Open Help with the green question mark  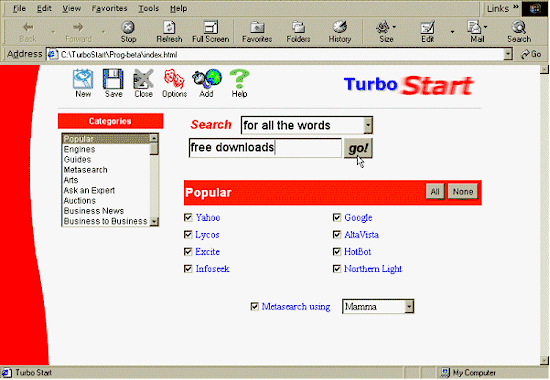pos(239,79)
